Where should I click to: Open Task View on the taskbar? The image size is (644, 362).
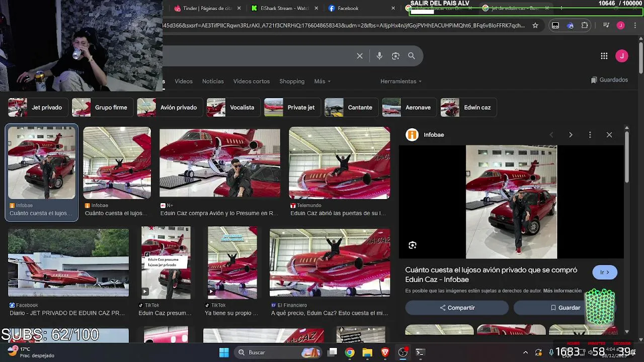click(x=333, y=352)
